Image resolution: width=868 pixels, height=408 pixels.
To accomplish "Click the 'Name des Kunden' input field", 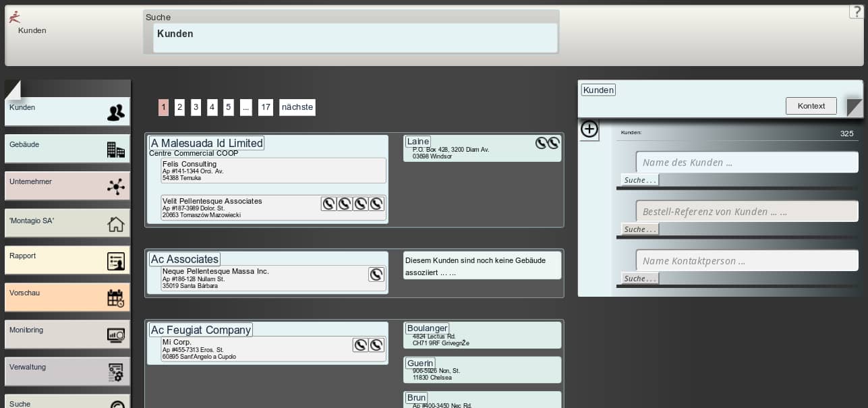I will (x=747, y=163).
